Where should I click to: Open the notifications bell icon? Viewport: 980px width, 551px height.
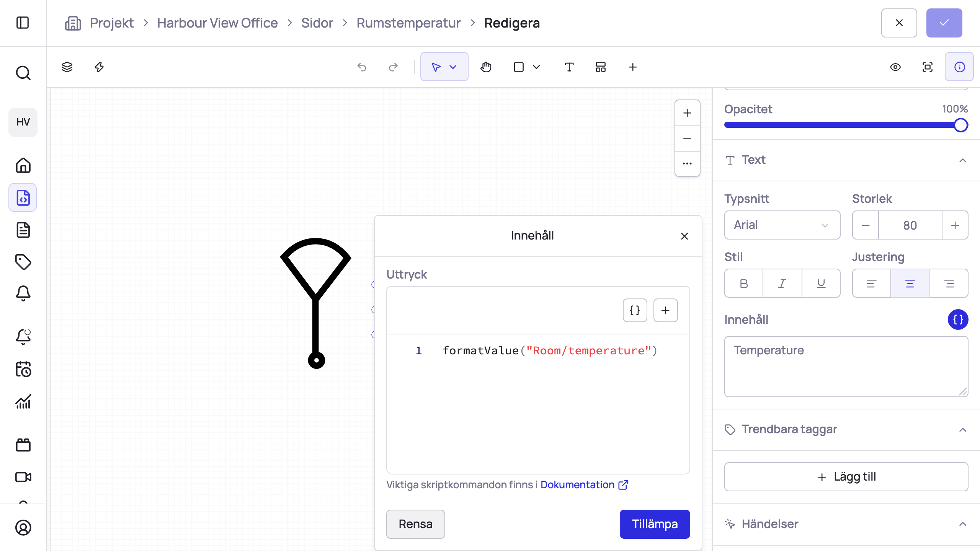click(x=23, y=293)
